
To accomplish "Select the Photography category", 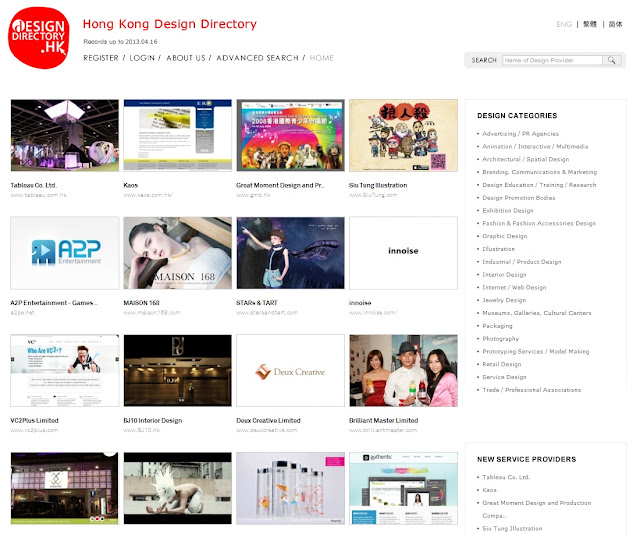I will 500,339.
